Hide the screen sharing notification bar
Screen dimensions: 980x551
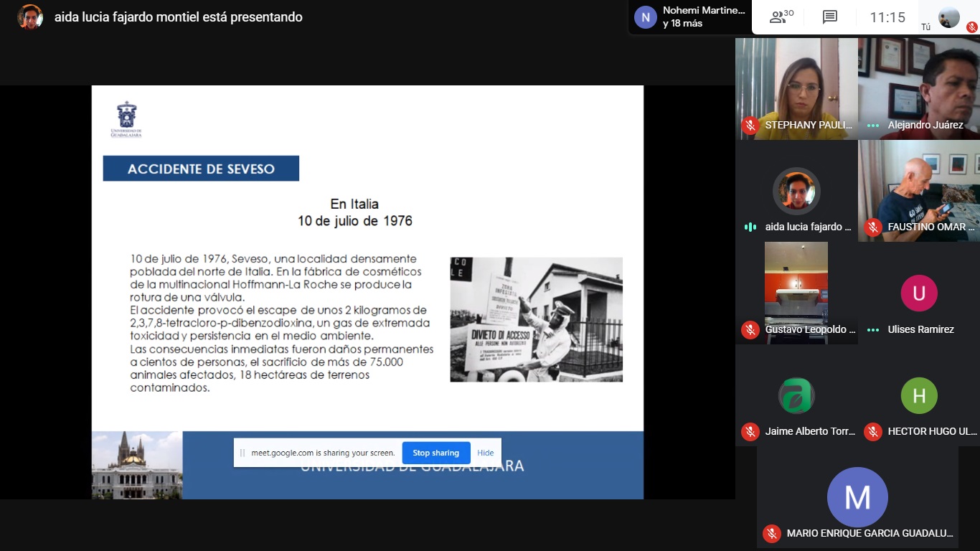[x=486, y=453]
